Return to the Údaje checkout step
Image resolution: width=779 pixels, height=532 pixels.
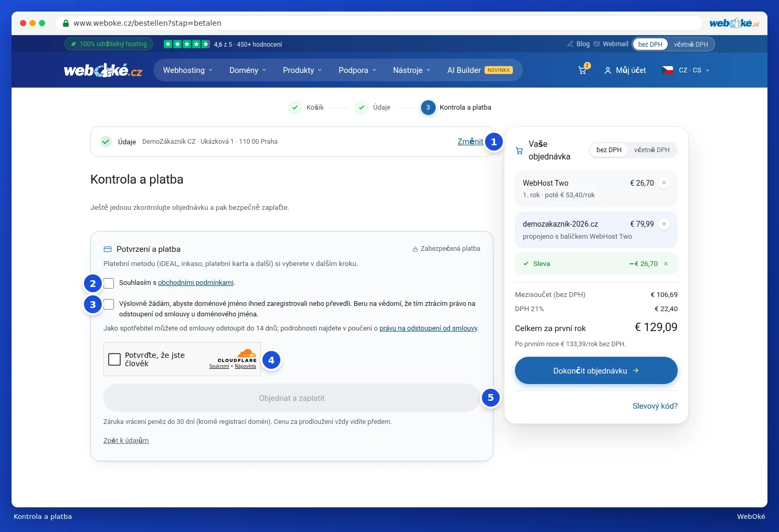(373, 108)
